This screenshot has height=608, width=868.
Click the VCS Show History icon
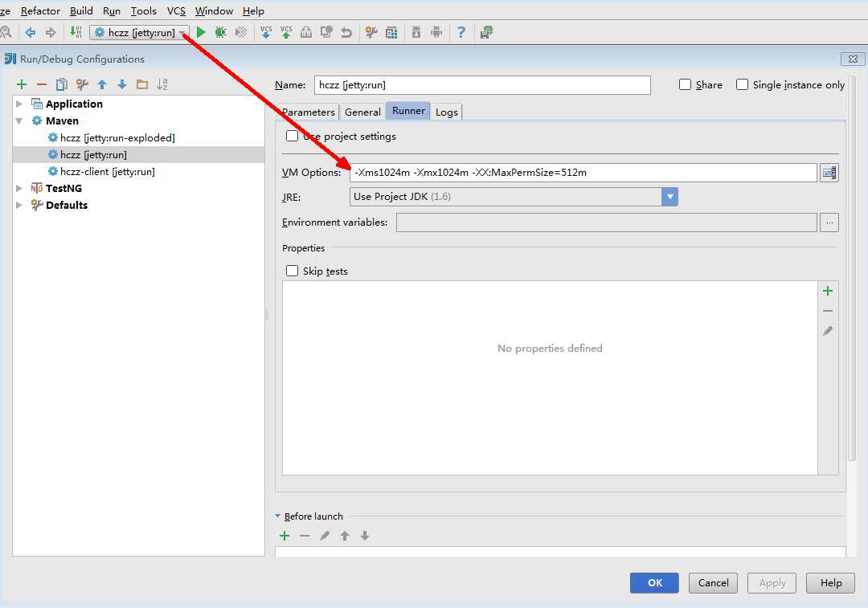pyautogui.click(x=306, y=32)
